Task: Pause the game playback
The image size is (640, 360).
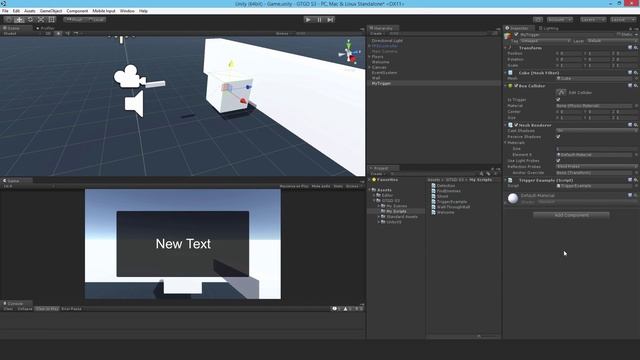Action: 319,20
